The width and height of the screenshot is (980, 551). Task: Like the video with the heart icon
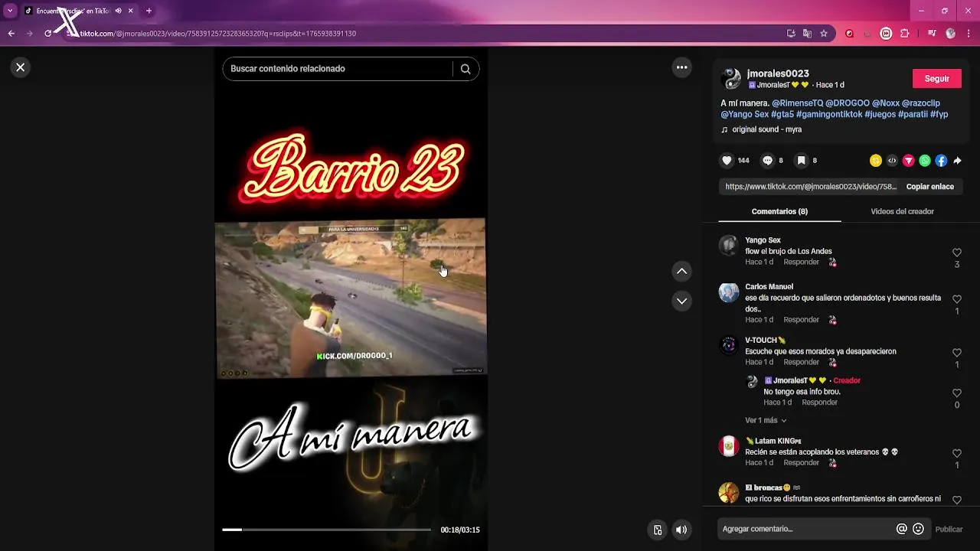click(x=727, y=161)
